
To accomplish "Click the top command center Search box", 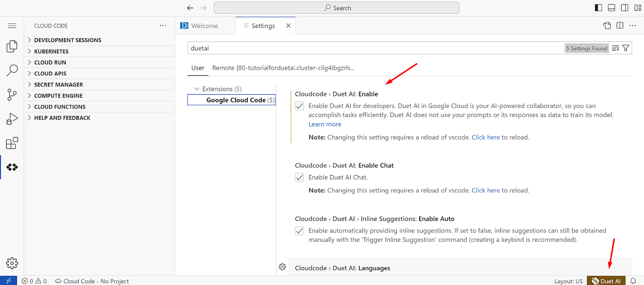I will [336, 8].
